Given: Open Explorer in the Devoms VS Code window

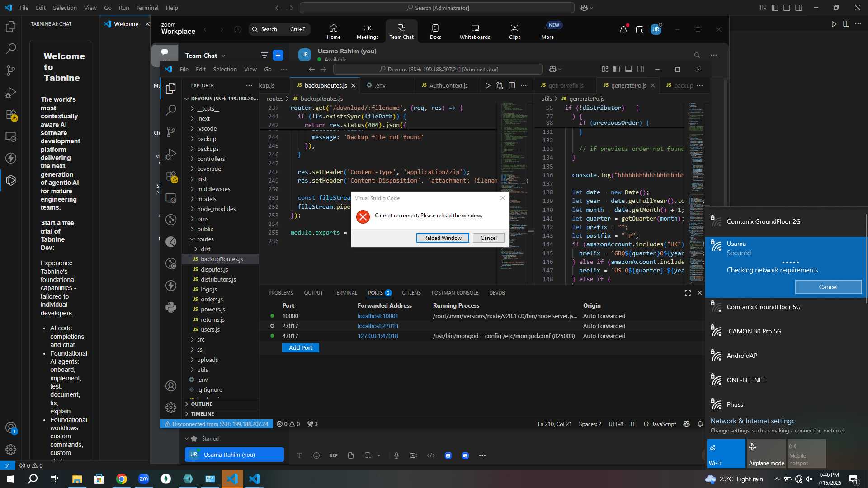Looking at the screenshot, I should 171,88.
